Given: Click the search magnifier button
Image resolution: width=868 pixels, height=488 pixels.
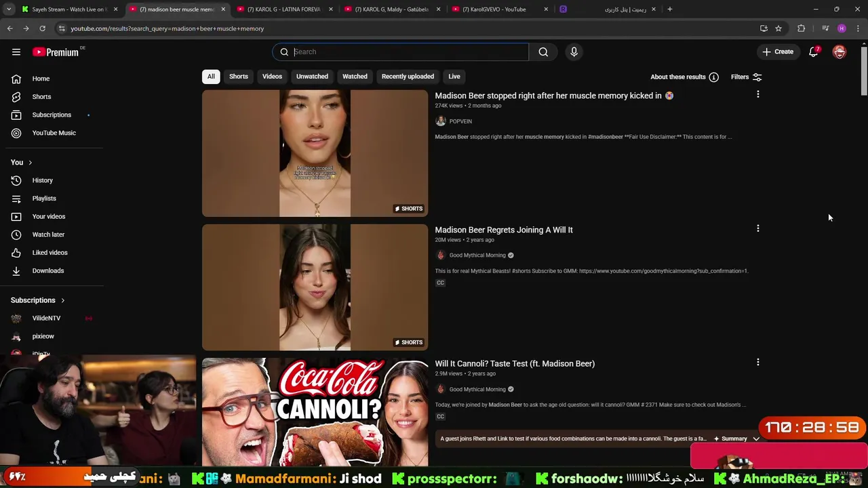Looking at the screenshot, I should 543,52.
